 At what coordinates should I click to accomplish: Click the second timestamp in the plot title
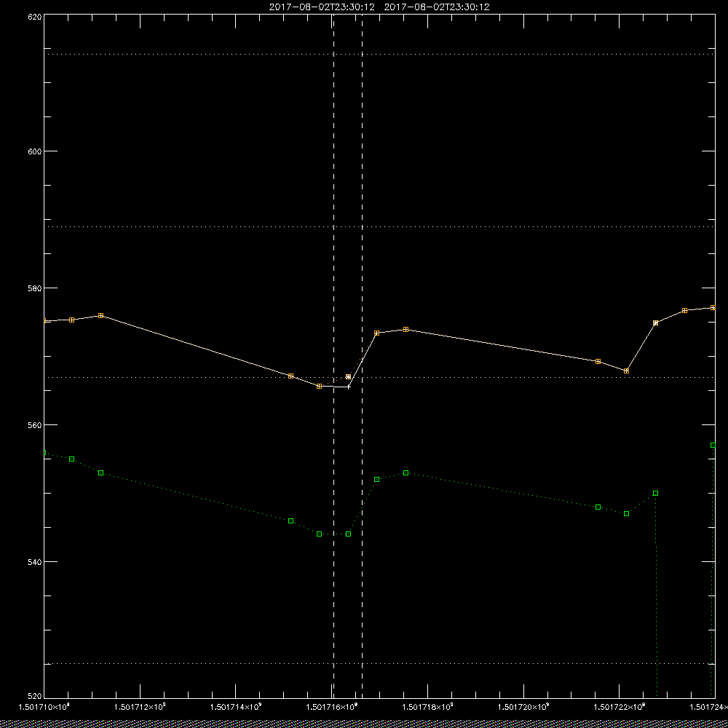click(x=437, y=7)
